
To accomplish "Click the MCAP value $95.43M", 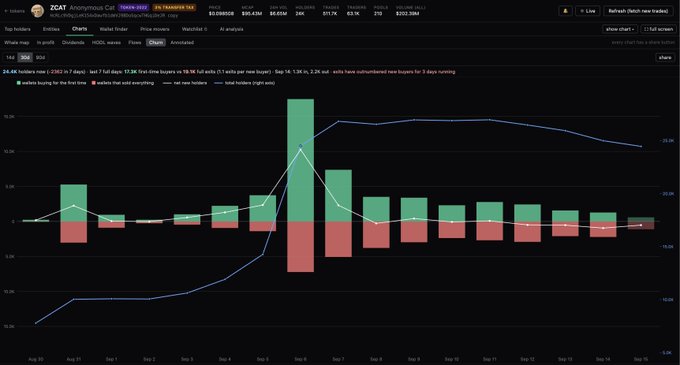I will (x=252, y=14).
